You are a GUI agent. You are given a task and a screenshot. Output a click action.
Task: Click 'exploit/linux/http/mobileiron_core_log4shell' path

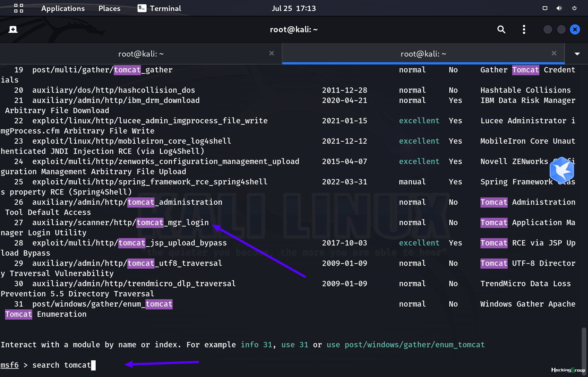point(132,141)
